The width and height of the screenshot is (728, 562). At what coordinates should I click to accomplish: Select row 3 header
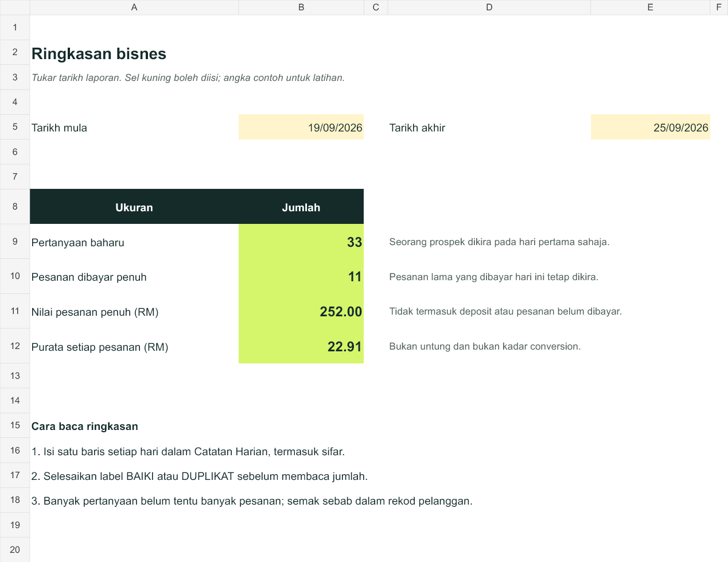[15, 77]
